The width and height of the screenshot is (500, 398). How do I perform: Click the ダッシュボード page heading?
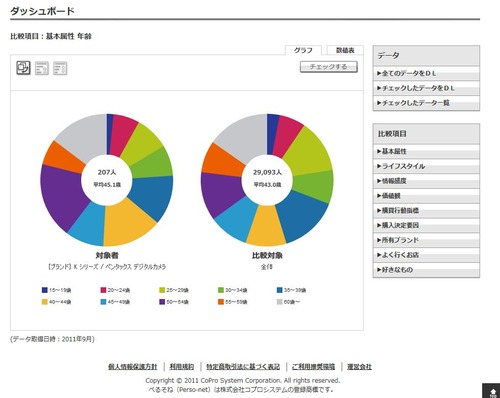click(42, 11)
